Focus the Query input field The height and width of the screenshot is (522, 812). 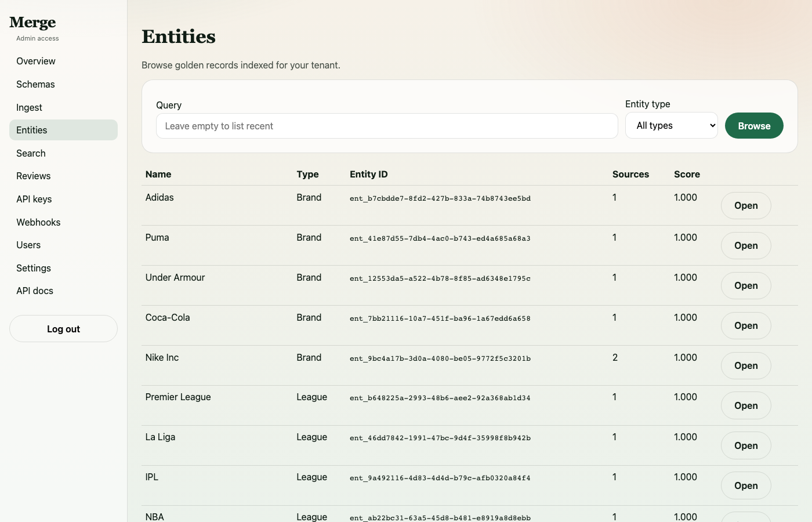[387, 126]
